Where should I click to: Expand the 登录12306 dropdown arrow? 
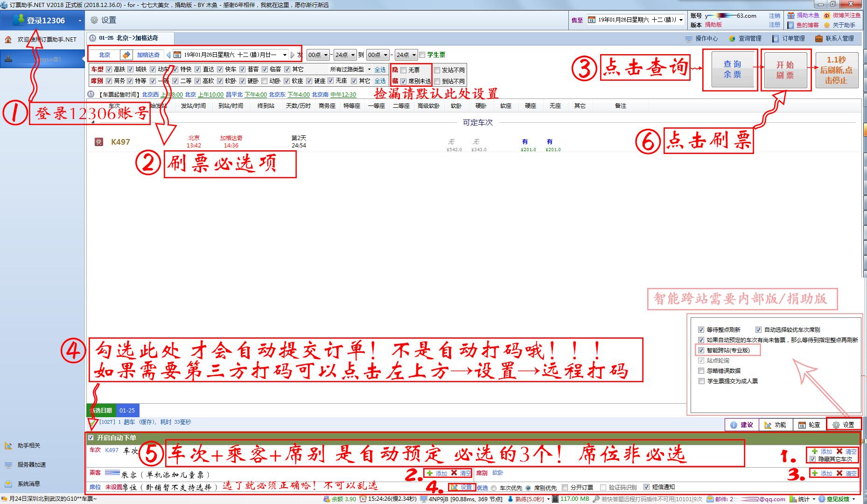pos(80,21)
